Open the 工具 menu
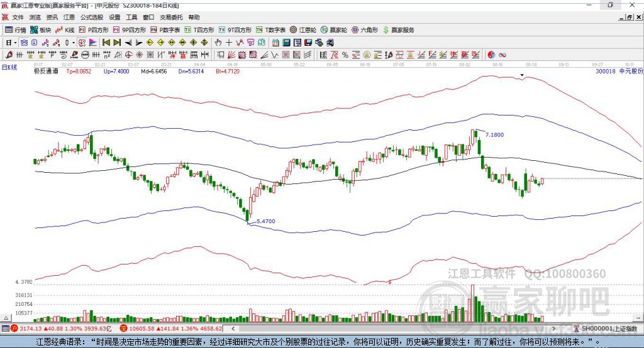The image size is (644, 348). [x=131, y=17]
